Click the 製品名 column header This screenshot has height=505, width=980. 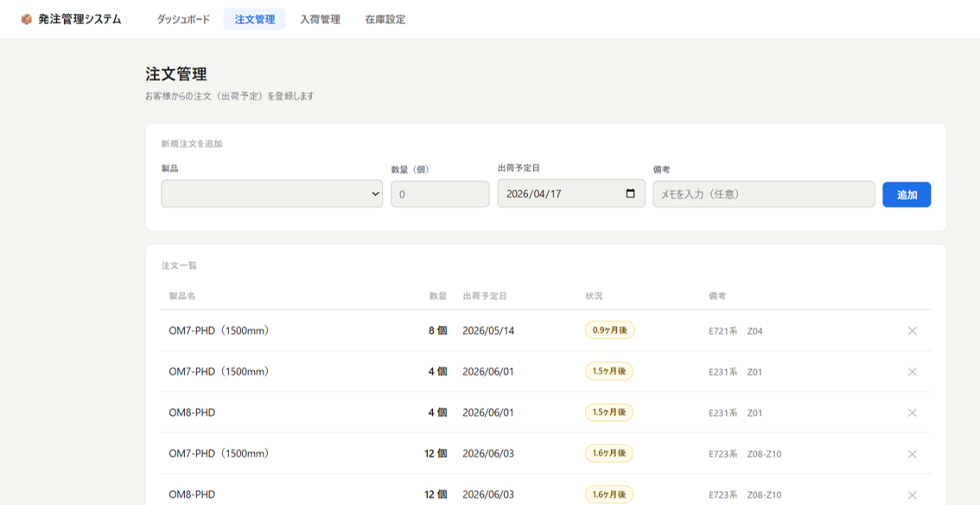181,296
